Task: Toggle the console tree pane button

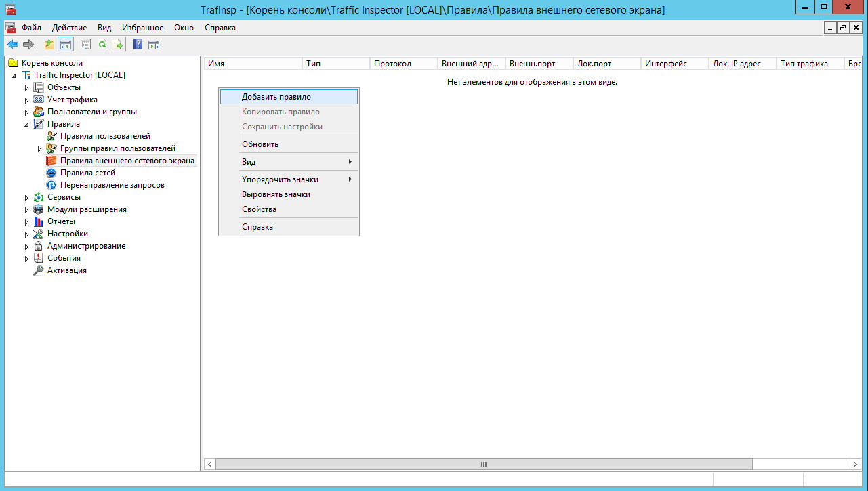Action: click(x=66, y=45)
